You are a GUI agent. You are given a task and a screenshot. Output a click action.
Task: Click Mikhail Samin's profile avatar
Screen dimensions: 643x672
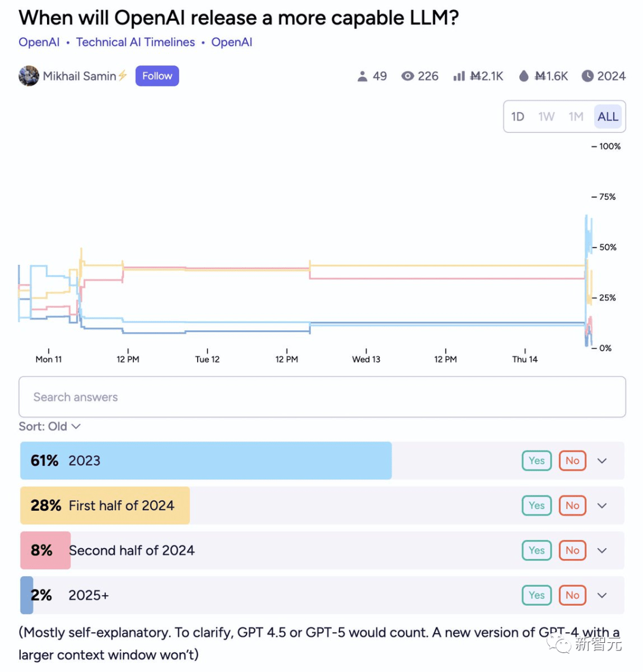(29, 76)
